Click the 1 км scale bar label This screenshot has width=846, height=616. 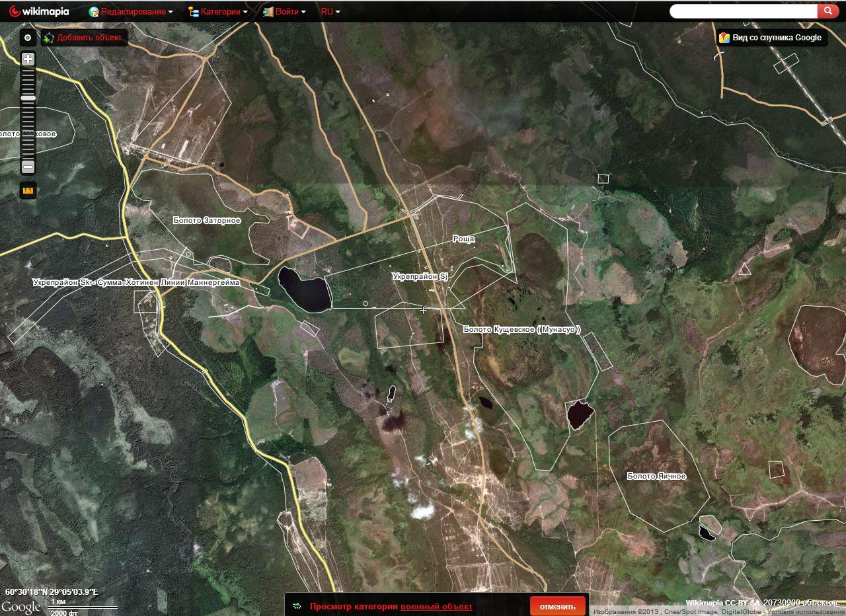(x=58, y=601)
